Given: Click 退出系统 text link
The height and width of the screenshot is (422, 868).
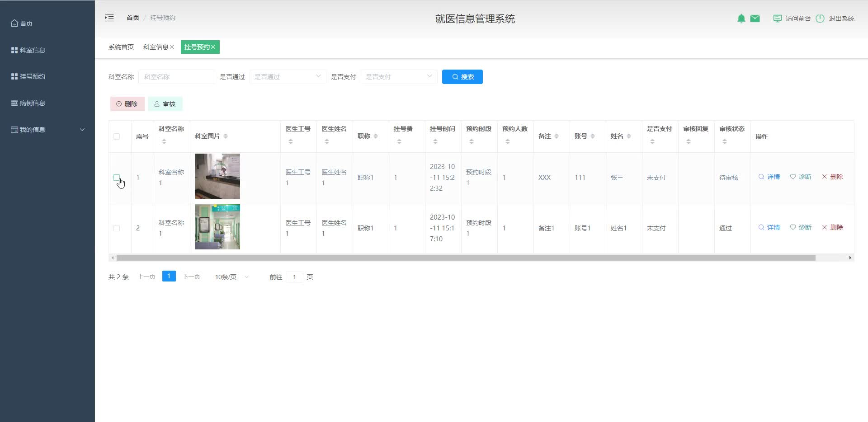Looking at the screenshot, I should pyautogui.click(x=841, y=19).
